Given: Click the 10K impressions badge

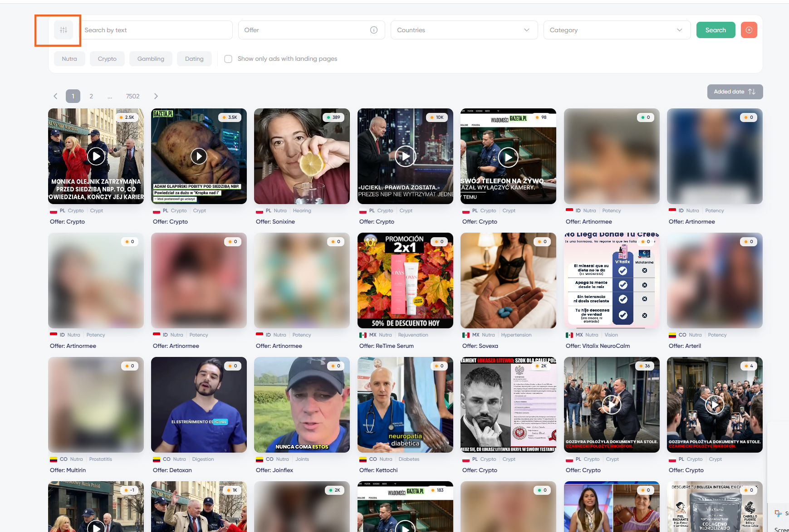Looking at the screenshot, I should (x=437, y=117).
